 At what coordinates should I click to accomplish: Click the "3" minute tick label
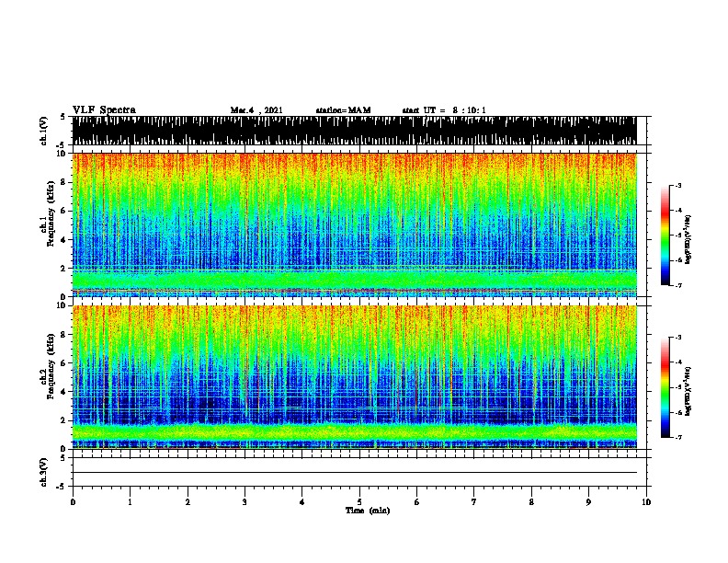coord(245,502)
